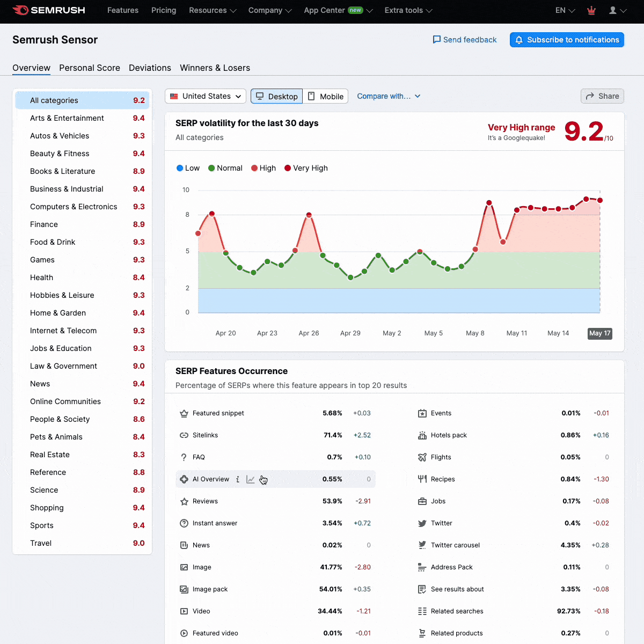Click the Sitelinks chain icon
The image size is (644, 644).
[x=184, y=435]
